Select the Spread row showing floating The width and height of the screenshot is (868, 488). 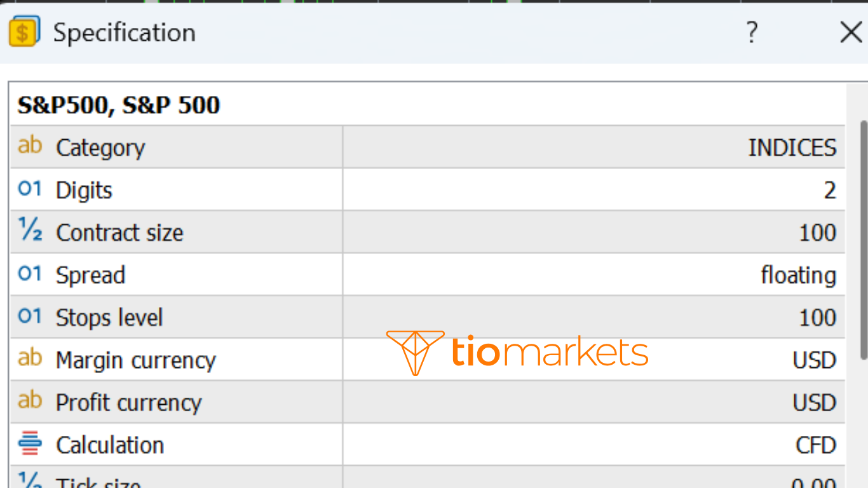coord(799,274)
